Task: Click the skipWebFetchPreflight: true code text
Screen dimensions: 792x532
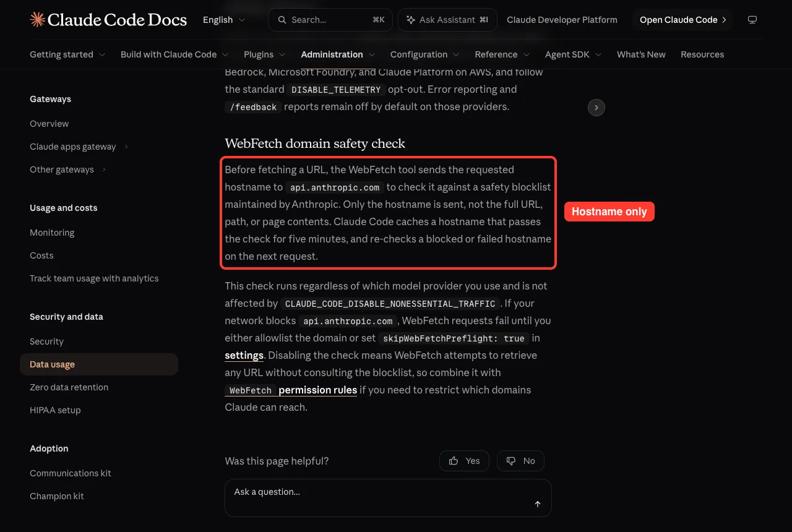Action: coord(454,338)
